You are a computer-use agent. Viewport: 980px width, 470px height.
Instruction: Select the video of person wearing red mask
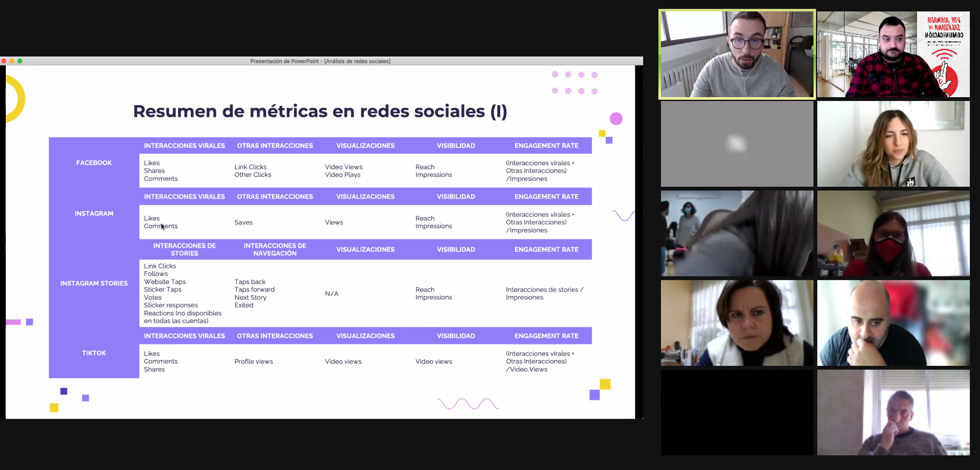point(893,233)
